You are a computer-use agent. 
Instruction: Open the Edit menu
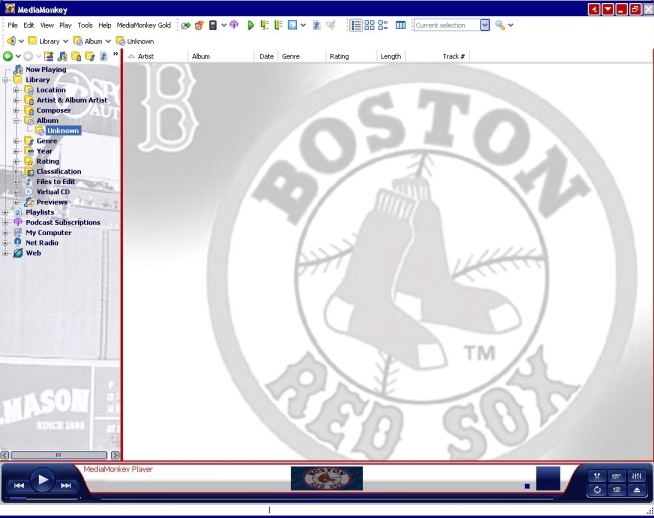(x=29, y=25)
